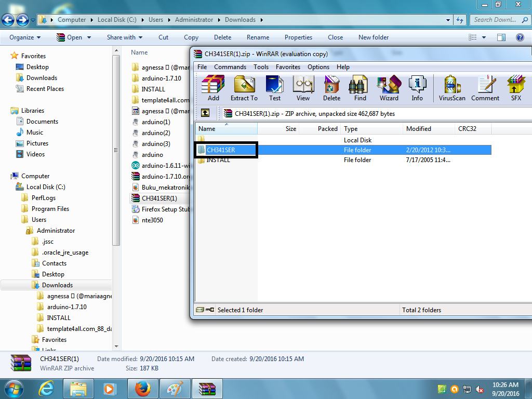Click the Windows Media Player taskbar icon
Screen dimensions: 532x399
click(x=110, y=389)
